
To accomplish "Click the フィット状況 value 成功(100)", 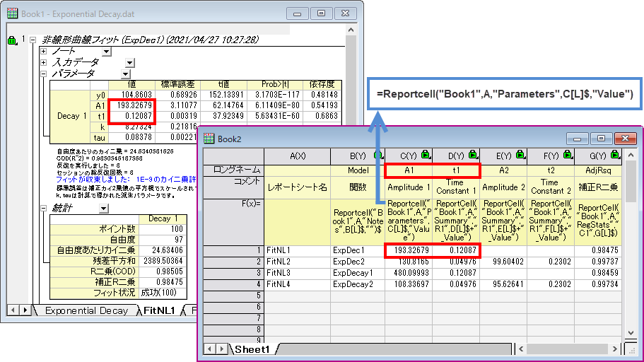I will 163,293.
